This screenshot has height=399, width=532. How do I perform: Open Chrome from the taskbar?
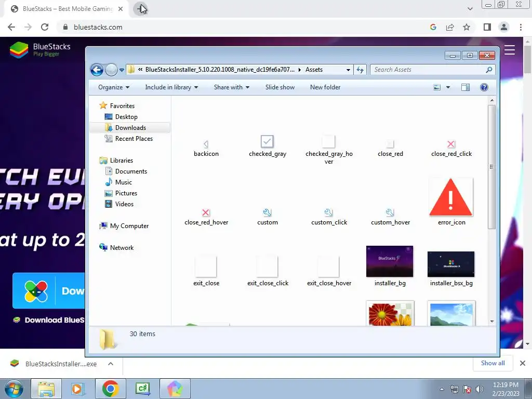[111, 389]
